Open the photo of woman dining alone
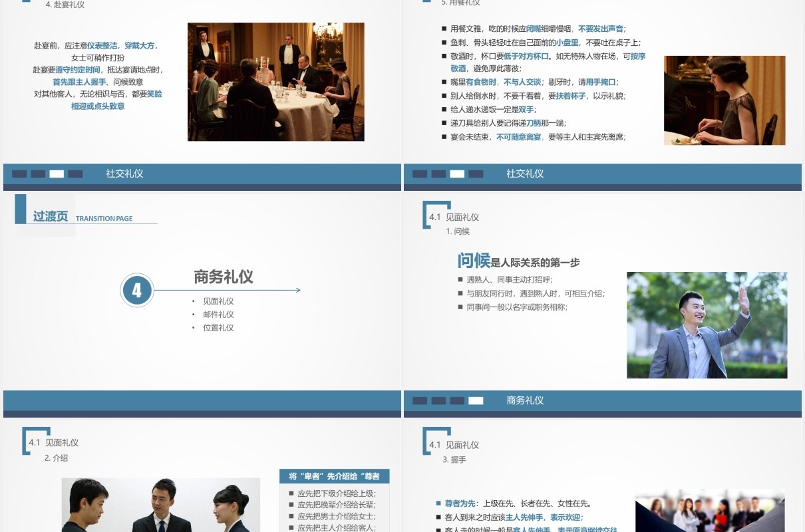 (724, 100)
